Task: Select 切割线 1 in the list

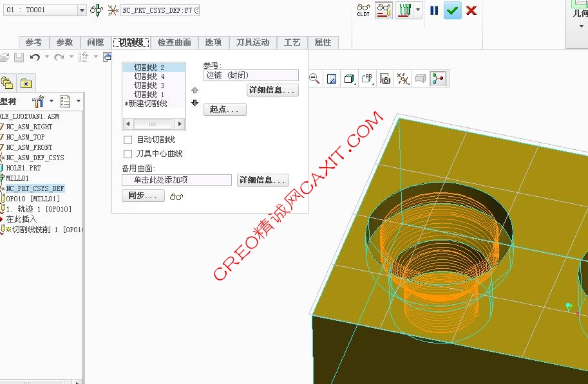Action: tap(154, 95)
